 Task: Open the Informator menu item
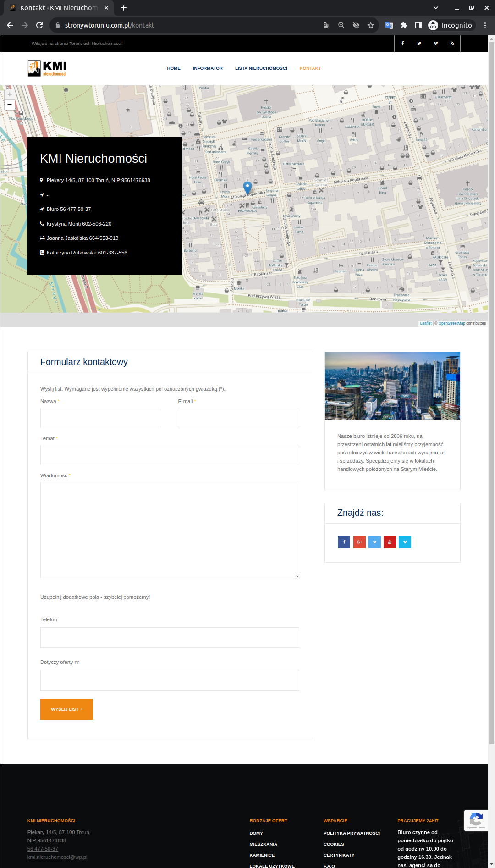coord(208,68)
